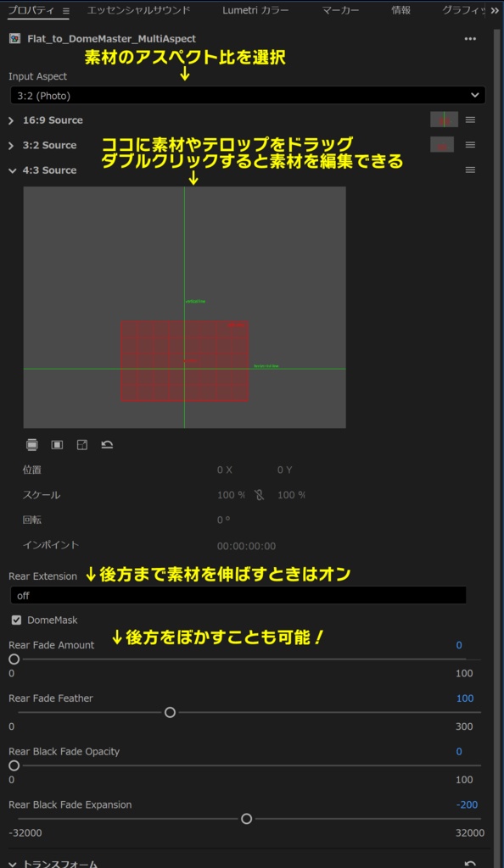504x868 pixels.
Task: Click the Rear Black Fade Expansion label
Action: pos(70,804)
